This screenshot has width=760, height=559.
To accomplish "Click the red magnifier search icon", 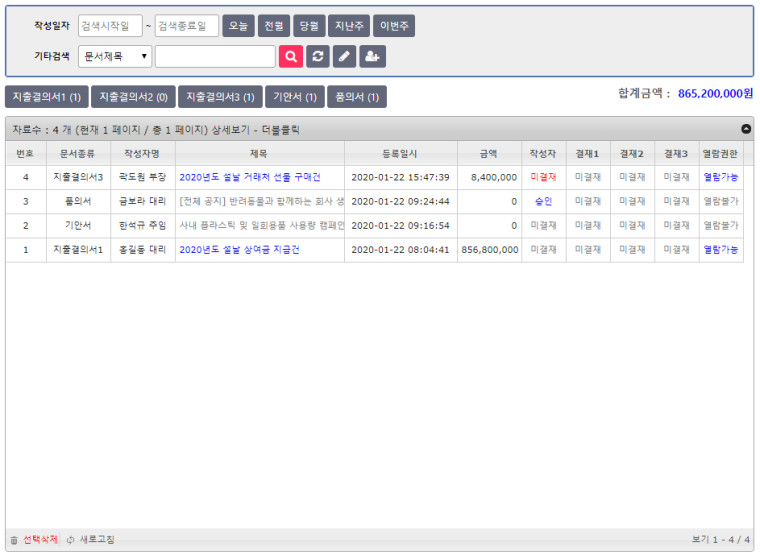I will tap(290, 57).
